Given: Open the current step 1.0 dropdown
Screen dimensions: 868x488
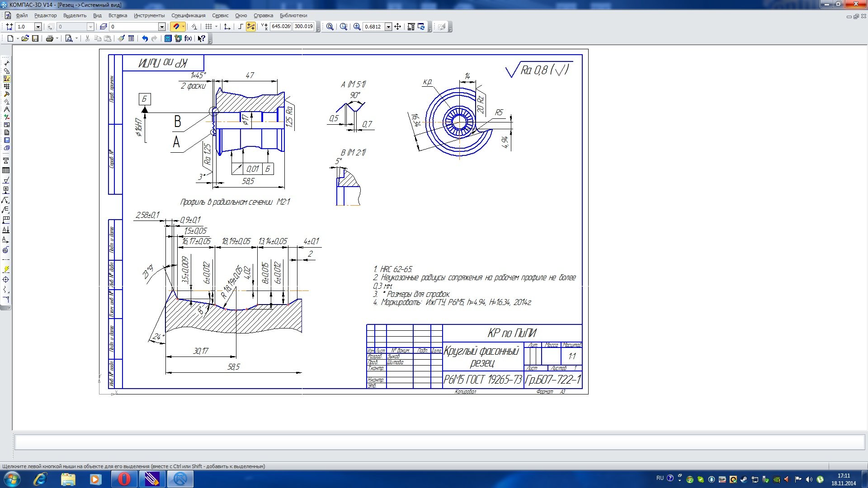Looking at the screenshot, I should tap(38, 27).
